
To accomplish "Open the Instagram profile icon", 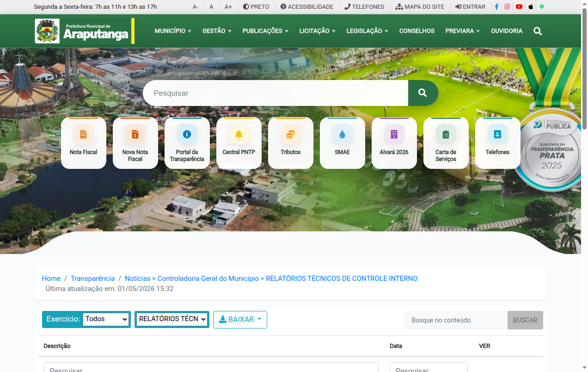I will coord(507,7).
